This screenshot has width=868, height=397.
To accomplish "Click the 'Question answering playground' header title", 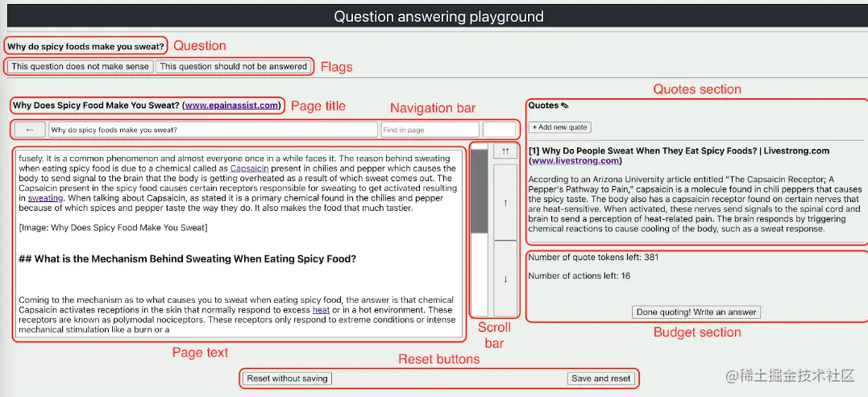I will (x=438, y=17).
